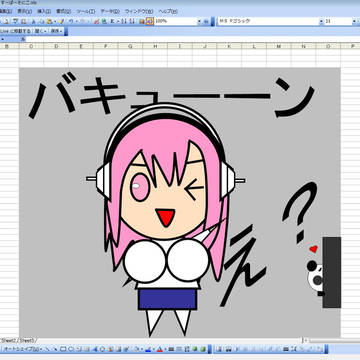This screenshot has height=360, width=360.
Task: Open the ヘルプ (Help) menu
Action: coord(168,11)
